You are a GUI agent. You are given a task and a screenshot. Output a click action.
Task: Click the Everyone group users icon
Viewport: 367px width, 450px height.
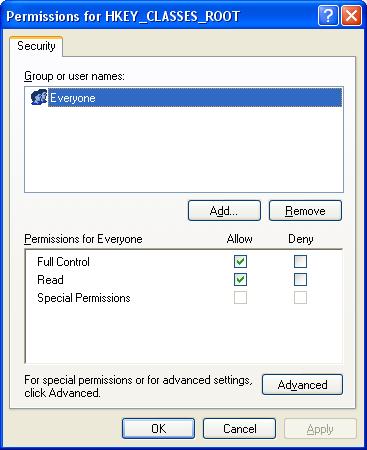click(39, 97)
